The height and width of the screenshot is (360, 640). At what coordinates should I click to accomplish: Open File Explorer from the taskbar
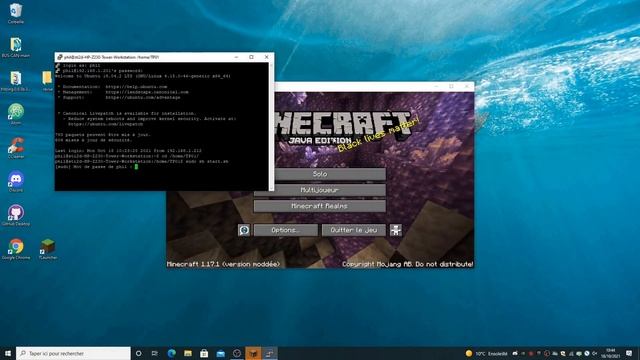tap(188, 353)
